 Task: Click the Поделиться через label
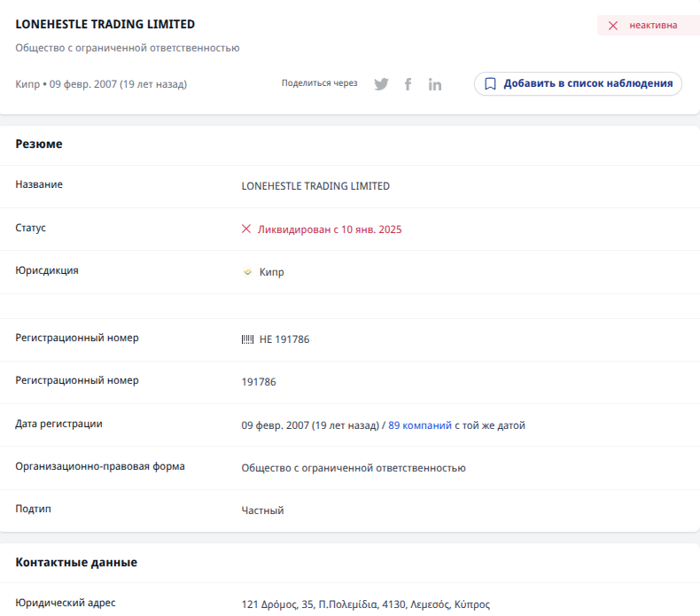[x=319, y=83]
